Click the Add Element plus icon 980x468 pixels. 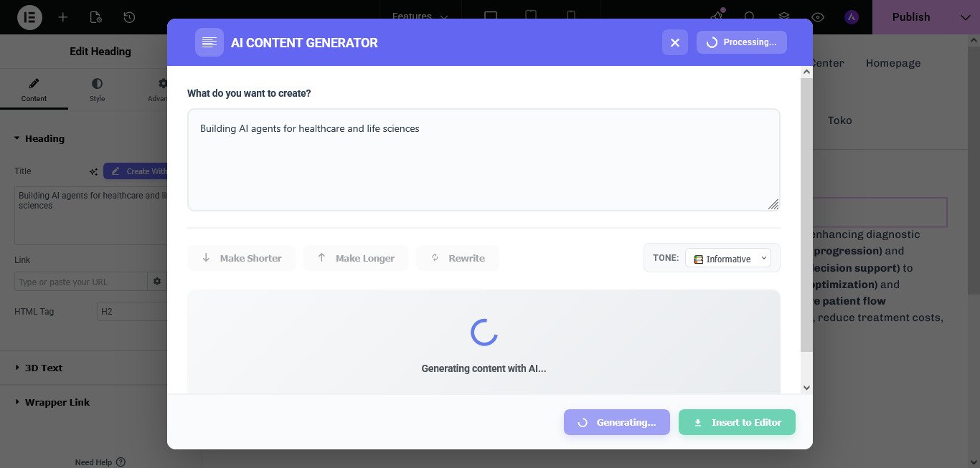(x=63, y=17)
